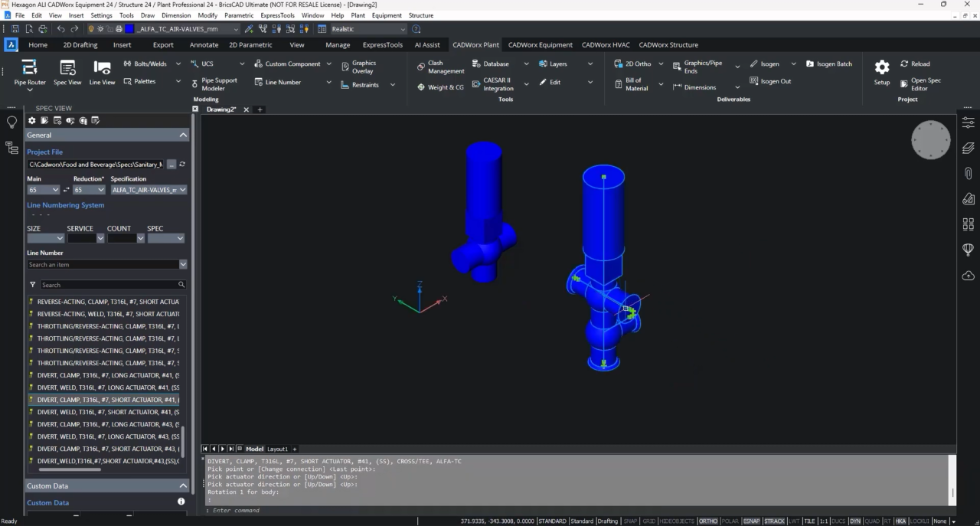Refresh the project file path

tap(182, 165)
